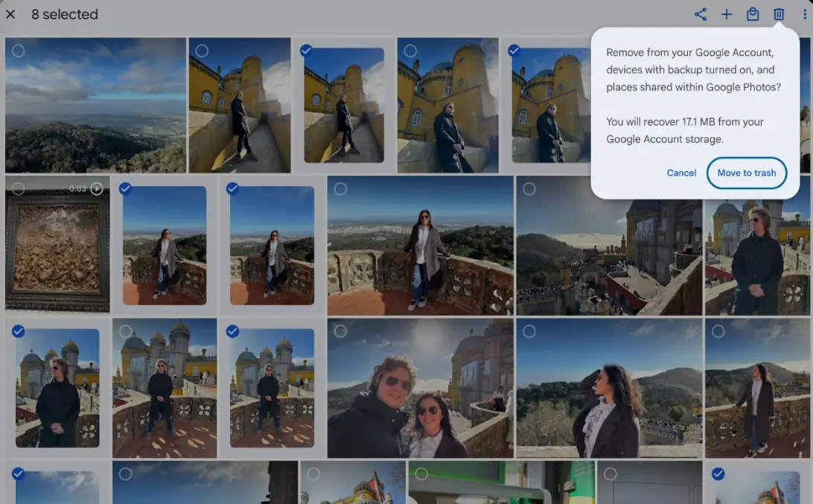Deselect the checked castle photo in top row
The width and height of the screenshot is (813, 504).
307,51
